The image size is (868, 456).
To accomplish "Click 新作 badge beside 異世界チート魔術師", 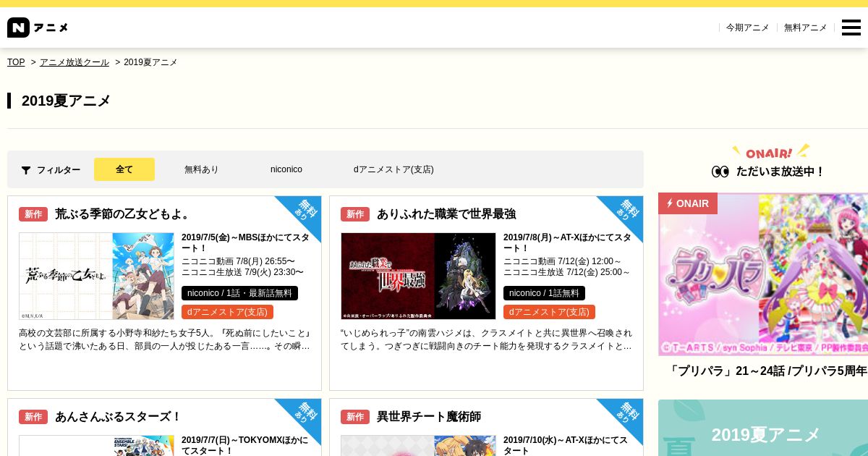I will 355,417.
